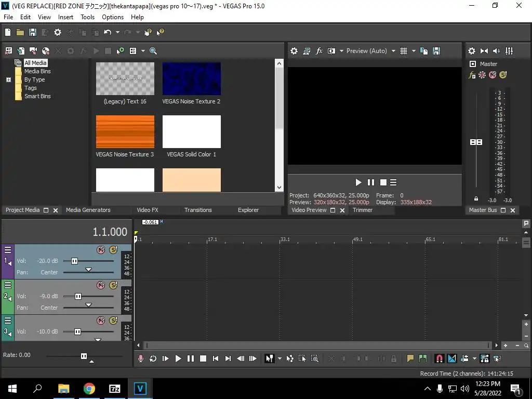Select VEGAS Solid Color 1 thumbnail
The height and width of the screenshot is (399, 532).
pyautogui.click(x=191, y=131)
